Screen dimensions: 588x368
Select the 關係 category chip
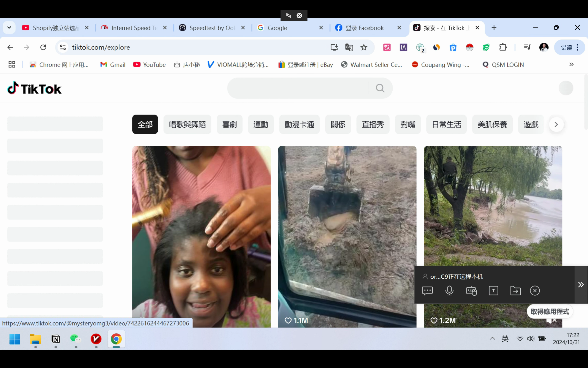click(x=338, y=124)
